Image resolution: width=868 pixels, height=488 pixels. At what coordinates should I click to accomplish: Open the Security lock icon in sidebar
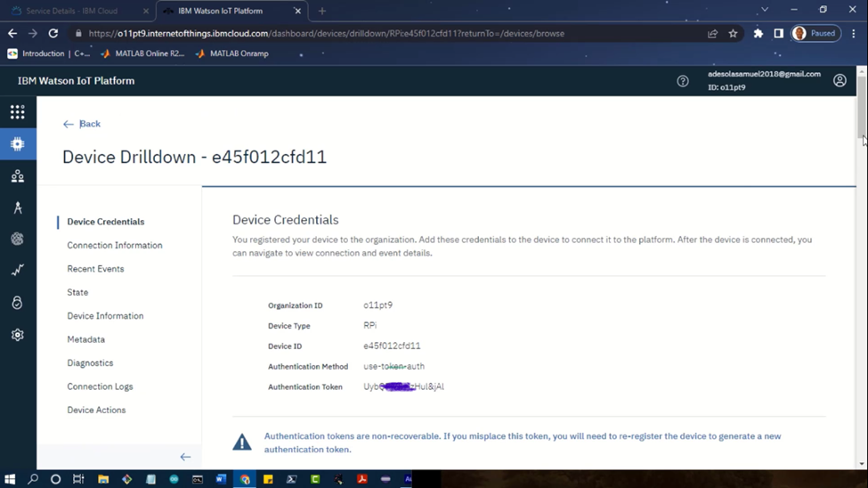[18, 303]
